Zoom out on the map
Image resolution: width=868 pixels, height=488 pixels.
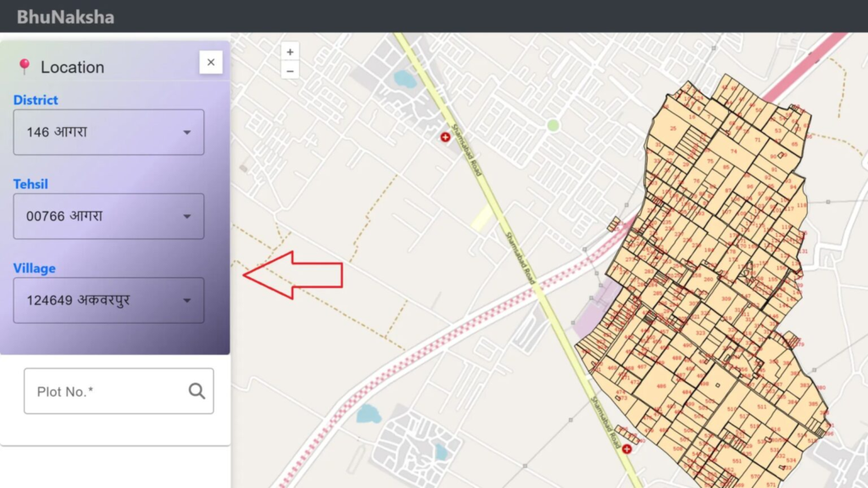point(290,71)
